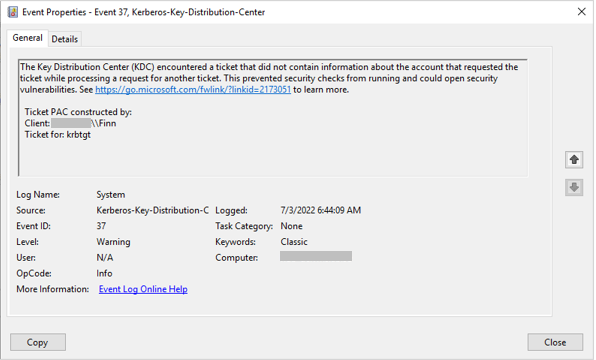This screenshot has width=596, height=360.
Task: Open the Details tab
Action: click(65, 39)
